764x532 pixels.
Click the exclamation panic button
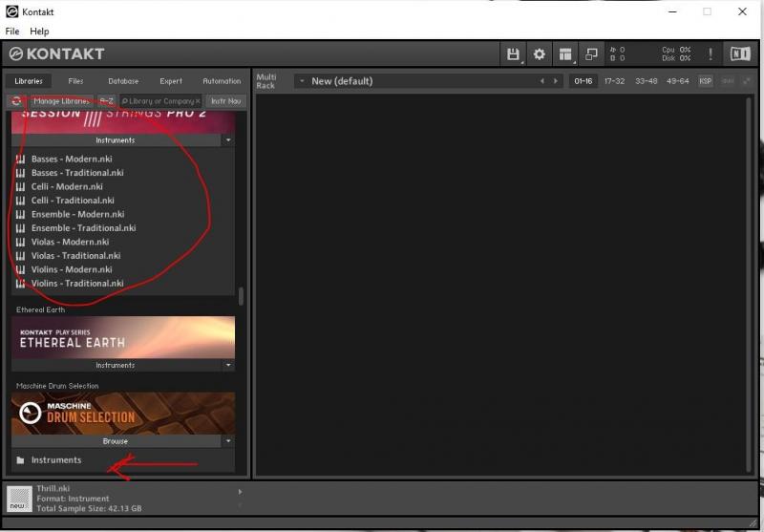point(711,54)
